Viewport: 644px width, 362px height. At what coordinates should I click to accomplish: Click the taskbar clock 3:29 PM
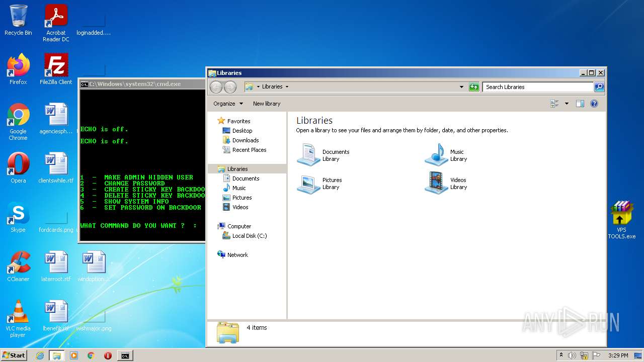tap(618, 355)
